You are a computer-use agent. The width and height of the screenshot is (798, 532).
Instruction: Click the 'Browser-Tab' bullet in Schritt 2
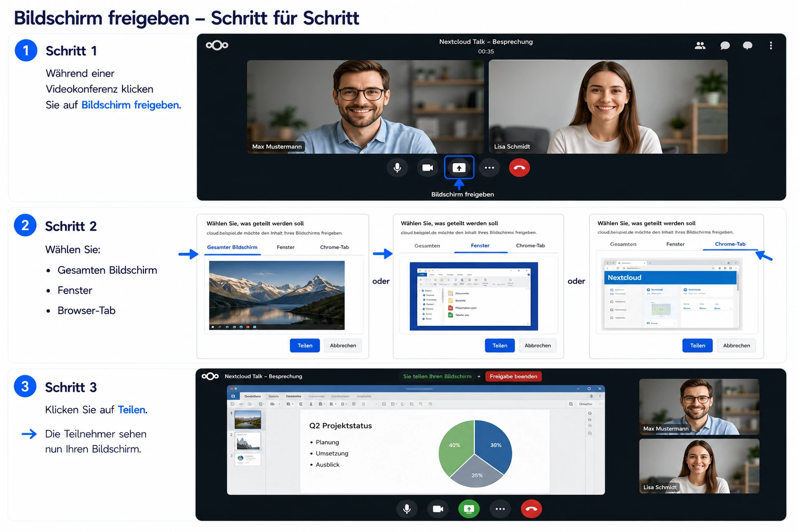86,311
